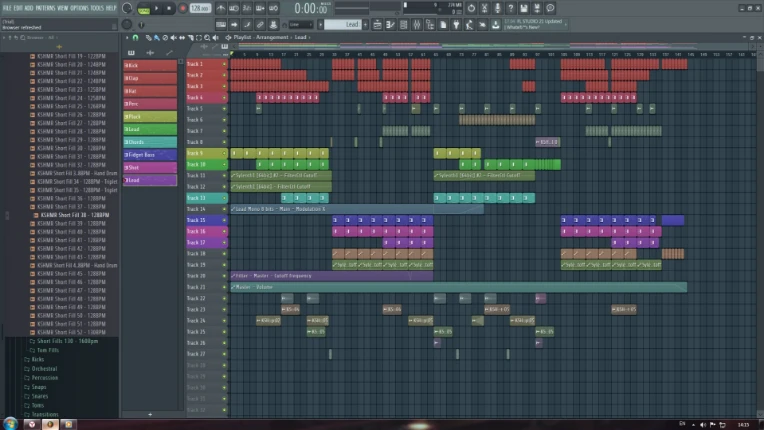This screenshot has width=764, height=430.
Task: Expand the Tom Fills folder in browser
Action: pos(44,350)
